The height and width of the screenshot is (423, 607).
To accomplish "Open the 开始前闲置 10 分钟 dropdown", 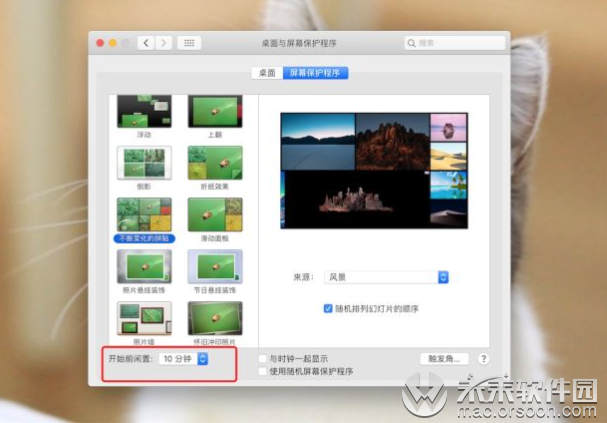I will (x=183, y=359).
